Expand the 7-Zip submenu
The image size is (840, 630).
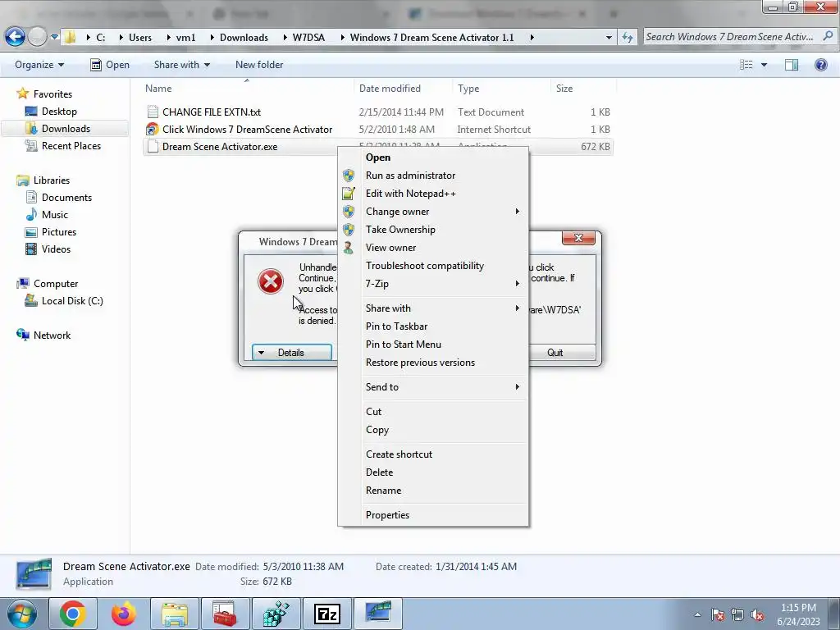(x=433, y=284)
